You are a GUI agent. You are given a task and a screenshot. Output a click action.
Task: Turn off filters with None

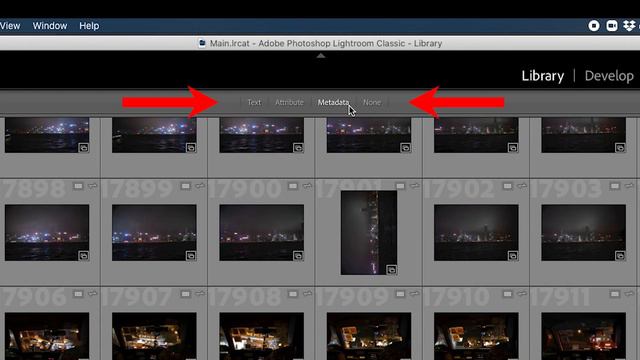(x=372, y=102)
